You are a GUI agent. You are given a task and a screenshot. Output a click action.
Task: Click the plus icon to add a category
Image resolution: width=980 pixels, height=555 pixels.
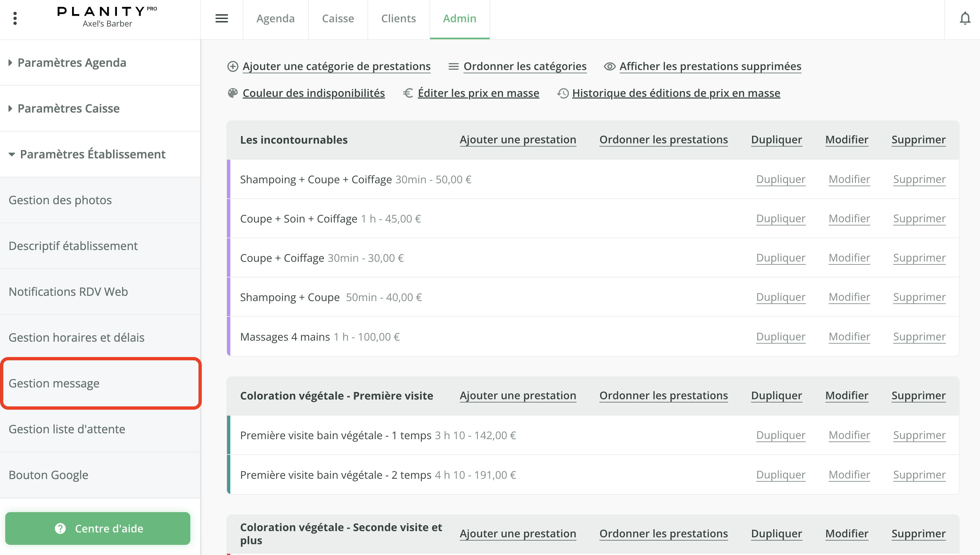[233, 66]
